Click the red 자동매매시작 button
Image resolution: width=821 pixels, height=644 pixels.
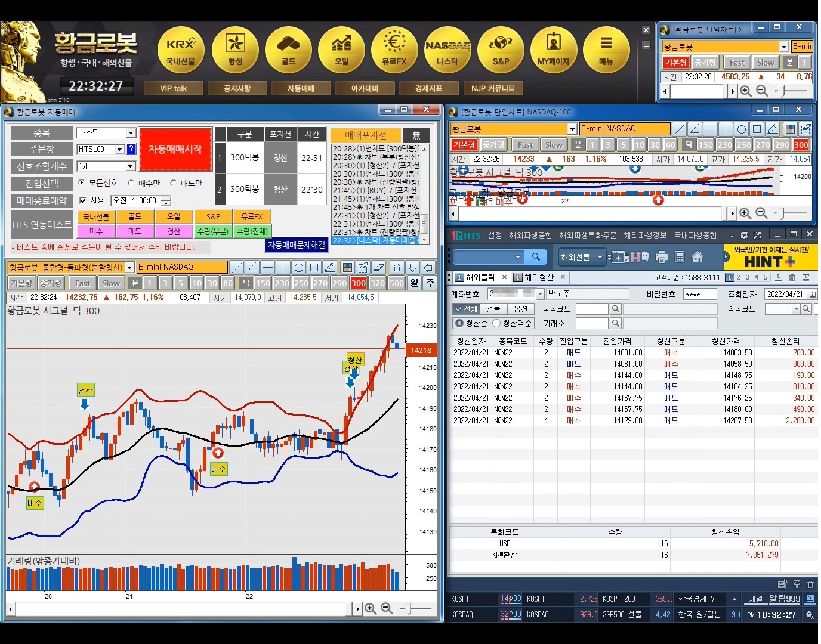point(175,149)
